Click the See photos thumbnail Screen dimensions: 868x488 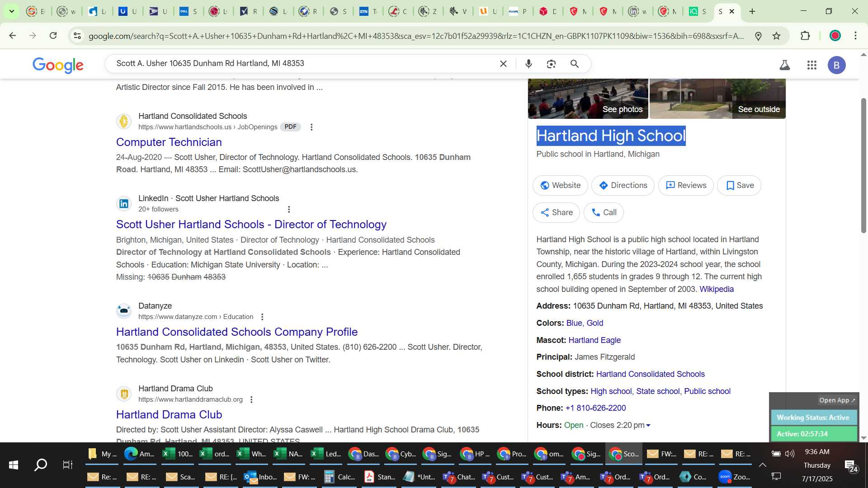click(x=588, y=99)
